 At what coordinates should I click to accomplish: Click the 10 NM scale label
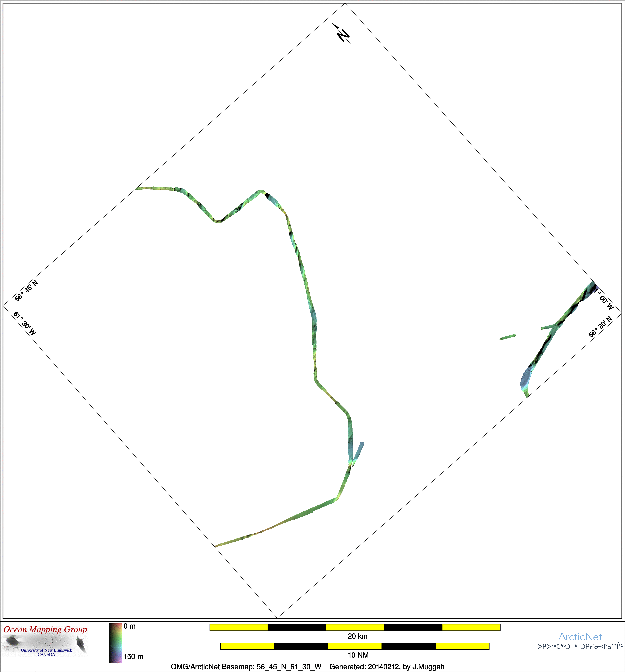pyautogui.click(x=358, y=655)
